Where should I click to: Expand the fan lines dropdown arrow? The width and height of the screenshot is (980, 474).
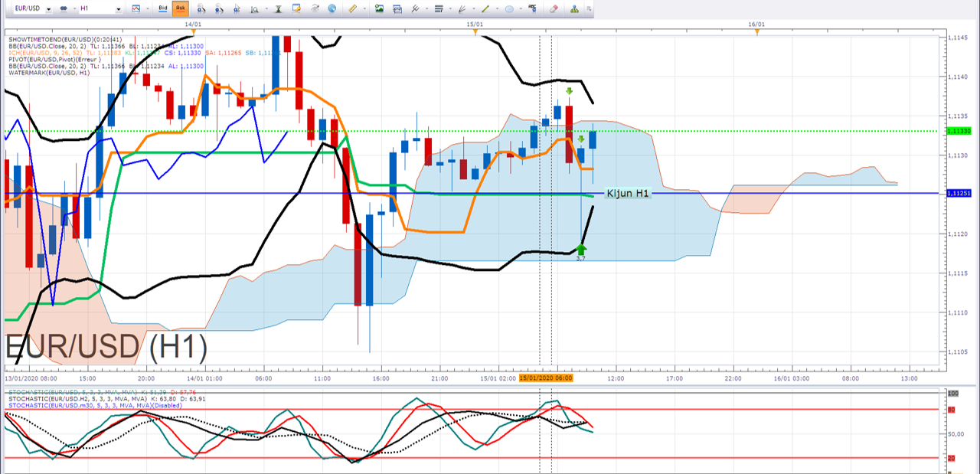(x=473, y=8)
